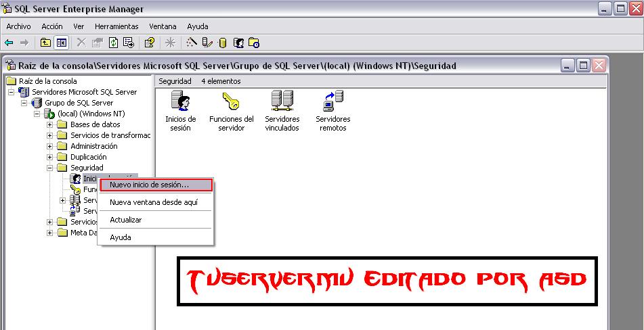644x330 pixels.
Task: Click the SQL Server Enterprise Manager title bar icon
Action: tap(7, 9)
